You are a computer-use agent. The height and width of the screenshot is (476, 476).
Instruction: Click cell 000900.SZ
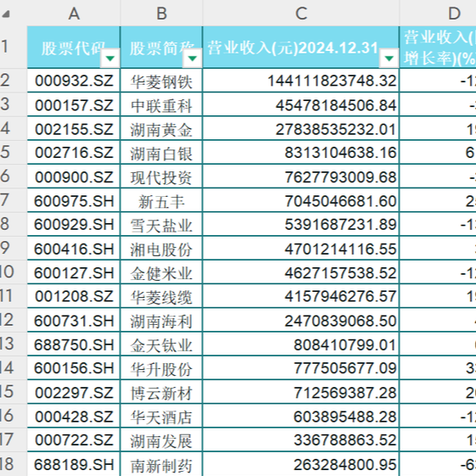tap(74, 176)
